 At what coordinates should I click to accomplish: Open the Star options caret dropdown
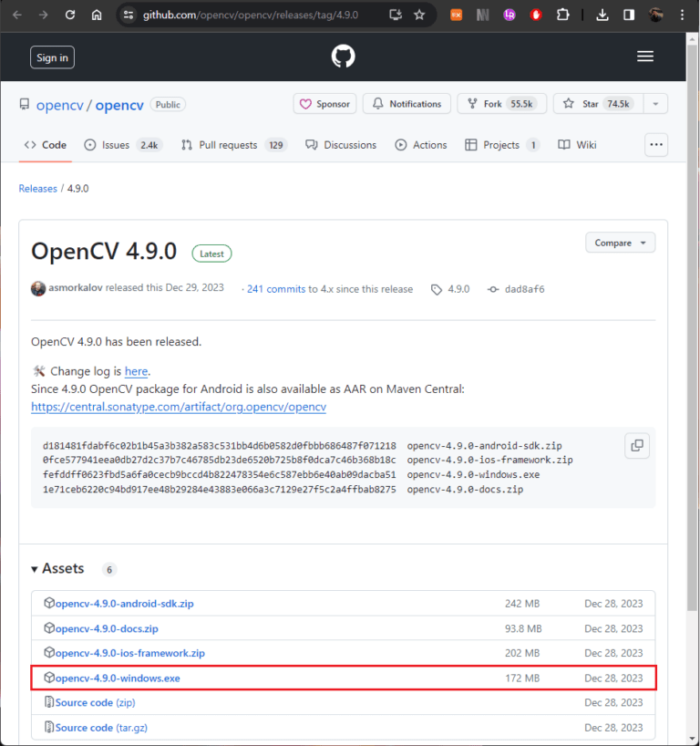[x=655, y=104]
